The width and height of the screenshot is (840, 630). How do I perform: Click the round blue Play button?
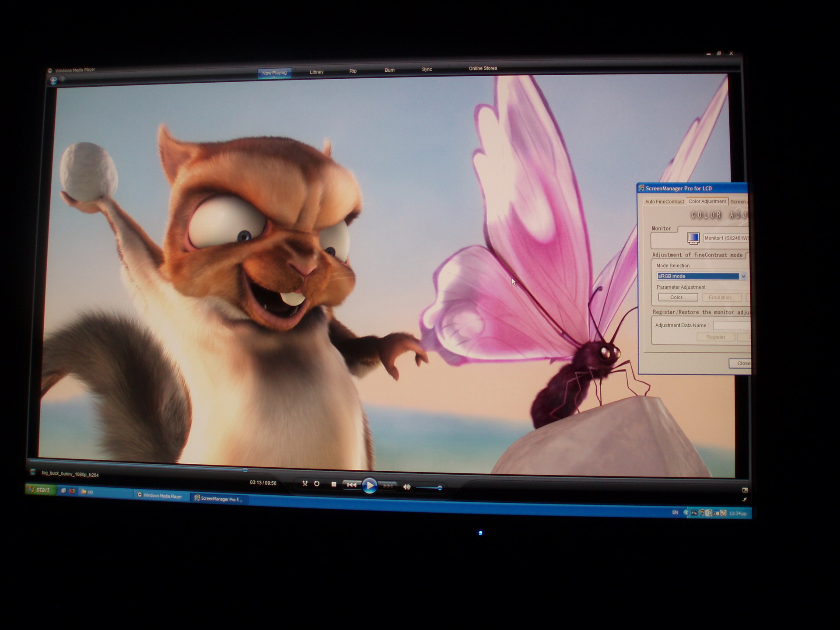(x=370, y=485)
